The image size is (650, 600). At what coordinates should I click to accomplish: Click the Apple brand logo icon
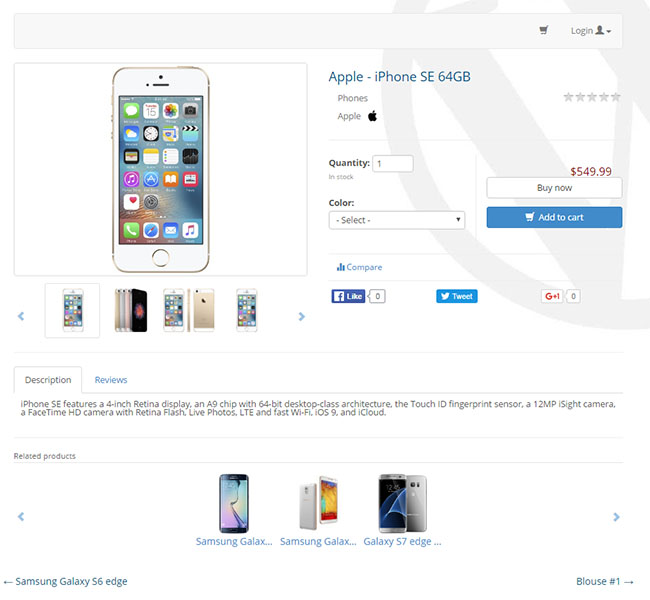coord(372,116)
